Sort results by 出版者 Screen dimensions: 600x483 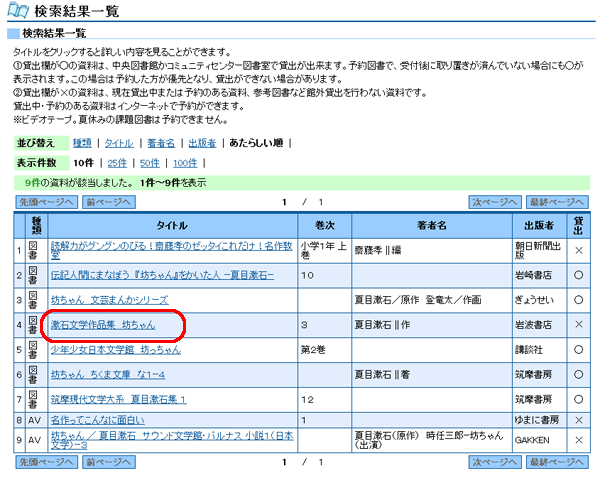(x=202, y=143)
